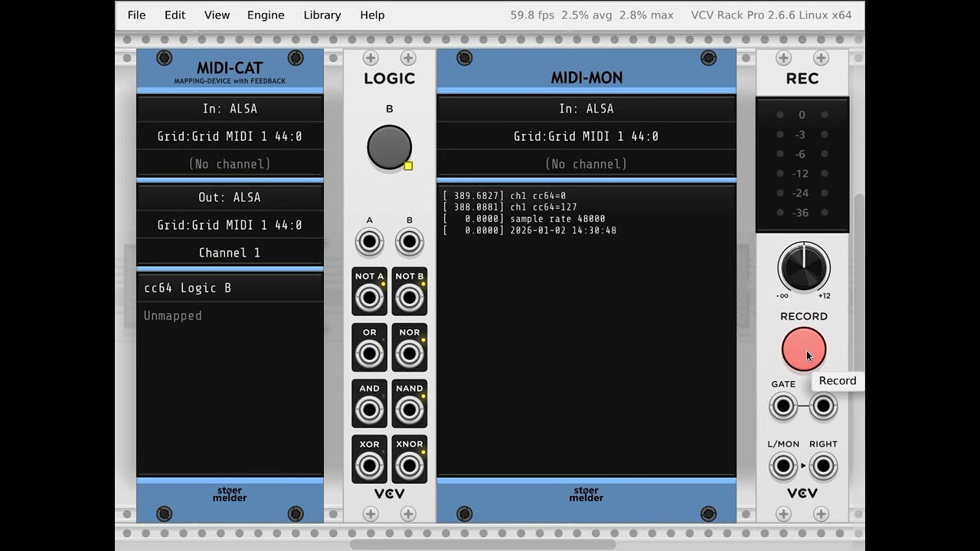Click MIDI-CAT top-right screw

coord(296,57)
